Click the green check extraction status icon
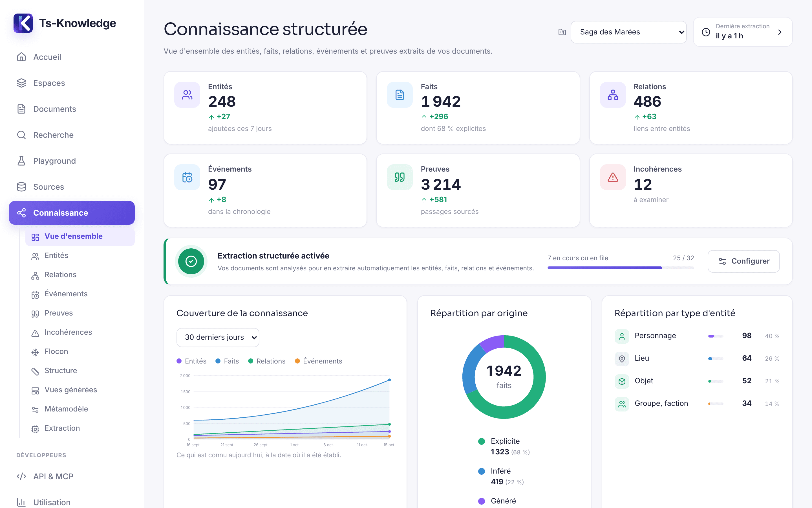Image resolution: width=812 pixels, height=508 pixels. (x=191, y=261)
